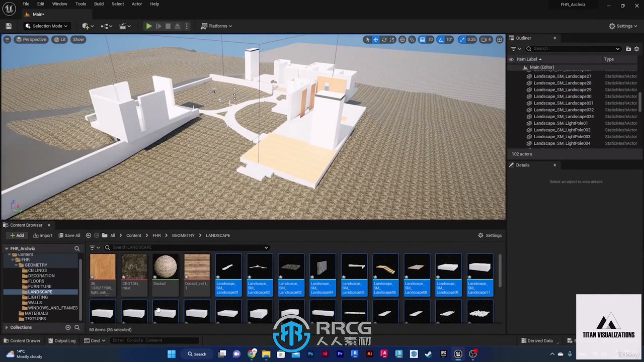This screenshot has height=362, width=644.
Task: Open the surface snapping options icon
Action: [413, 40]
